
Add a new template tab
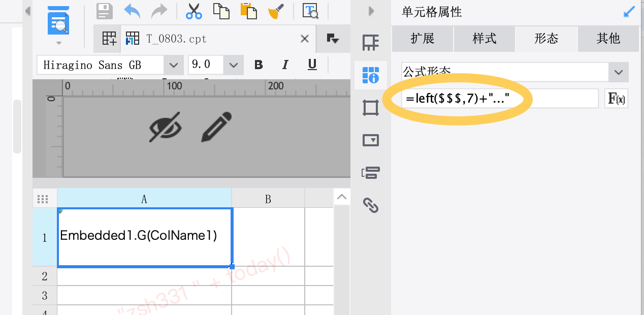pyautogui.click(x=109, y=39)
